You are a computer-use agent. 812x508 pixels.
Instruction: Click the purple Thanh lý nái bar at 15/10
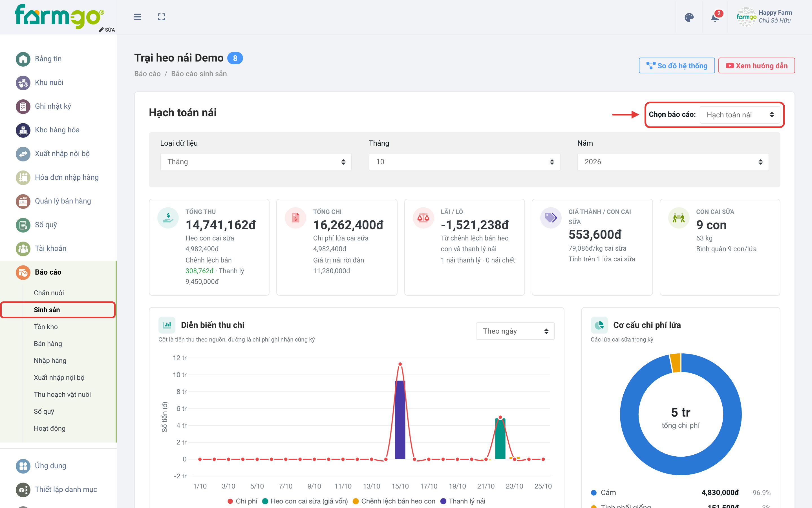[400, 420]
